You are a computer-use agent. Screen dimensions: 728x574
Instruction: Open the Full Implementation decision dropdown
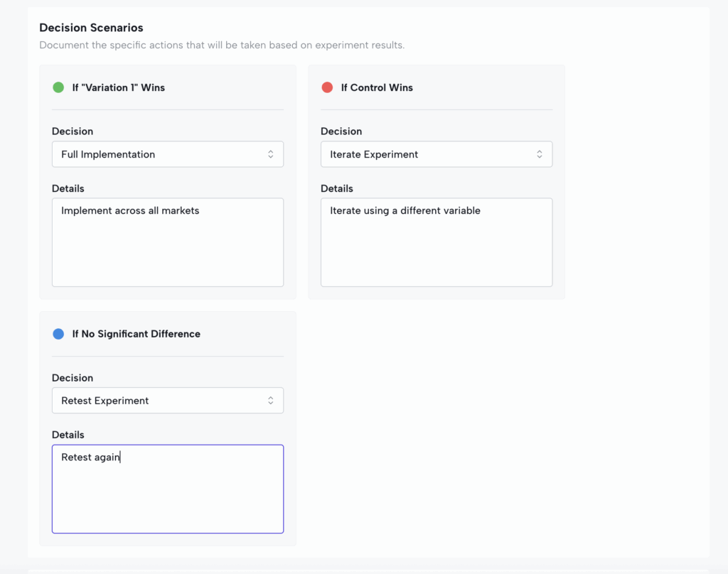[167, 154]
